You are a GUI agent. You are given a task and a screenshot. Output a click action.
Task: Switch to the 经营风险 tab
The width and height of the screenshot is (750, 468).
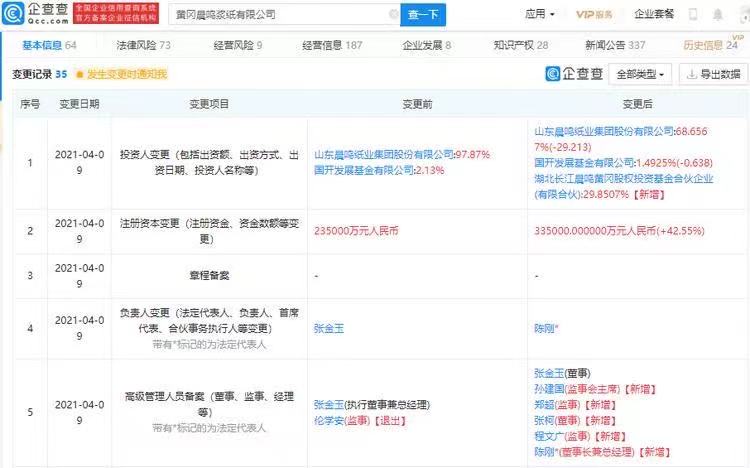tap(238, 45)
